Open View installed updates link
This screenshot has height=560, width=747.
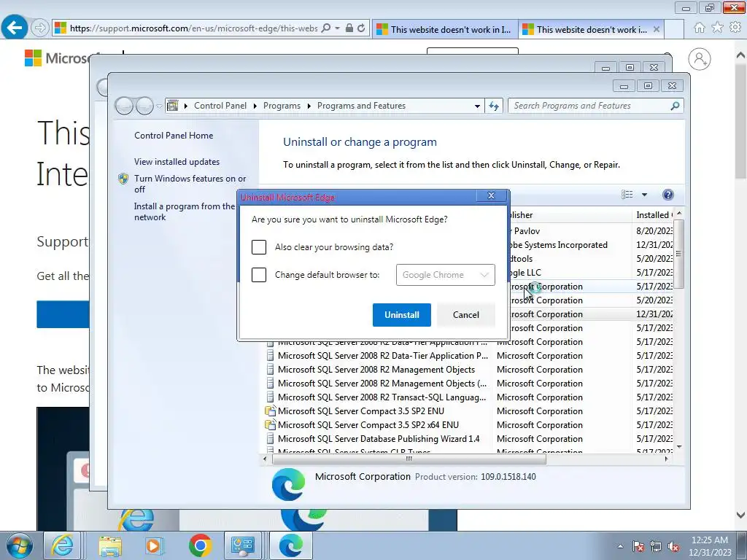pos(177,162)
